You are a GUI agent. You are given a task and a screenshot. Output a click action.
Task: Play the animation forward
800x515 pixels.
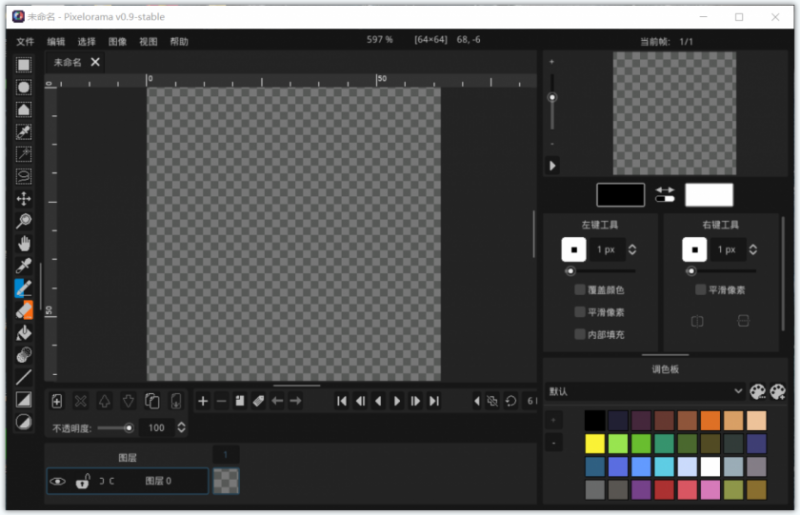point(397,401)
